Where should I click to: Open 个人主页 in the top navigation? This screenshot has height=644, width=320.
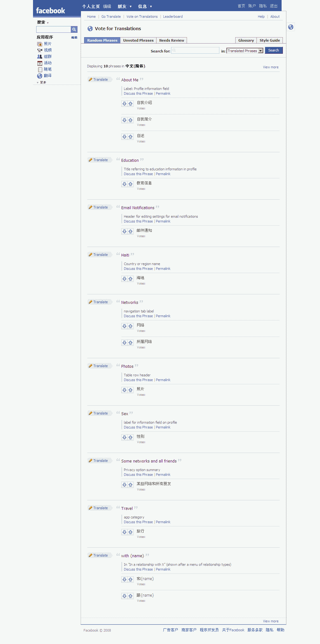point(91,6)
